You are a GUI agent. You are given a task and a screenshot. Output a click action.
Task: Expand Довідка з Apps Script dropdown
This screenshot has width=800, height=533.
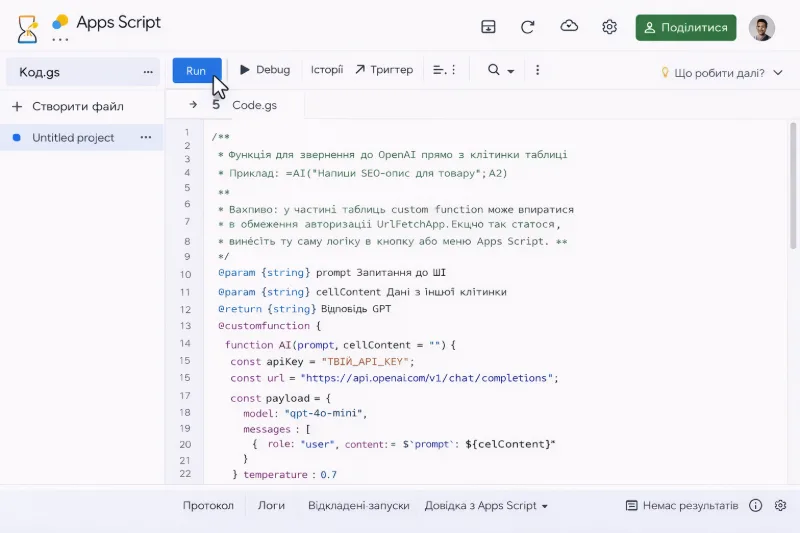coord(486,505)
